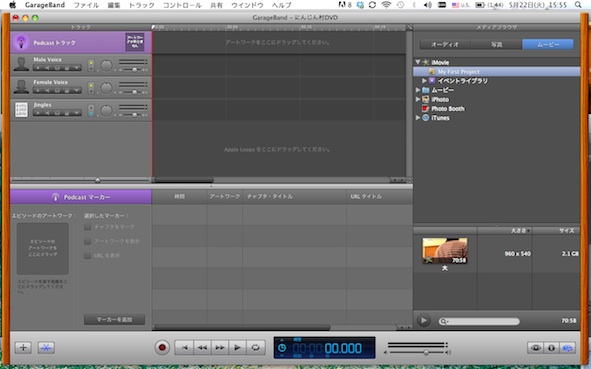
Task: Click the URL タイトル column header
Action: click(379, 196)
